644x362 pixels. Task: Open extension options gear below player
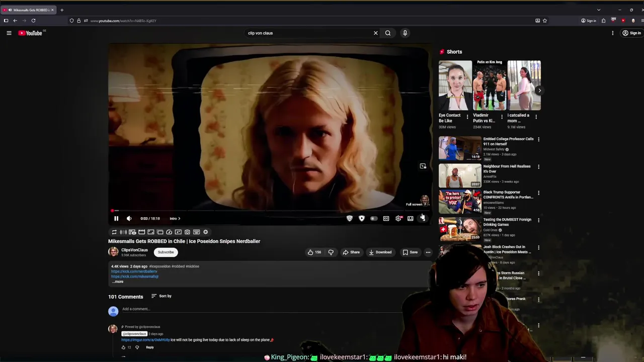(x=205, y=232)
